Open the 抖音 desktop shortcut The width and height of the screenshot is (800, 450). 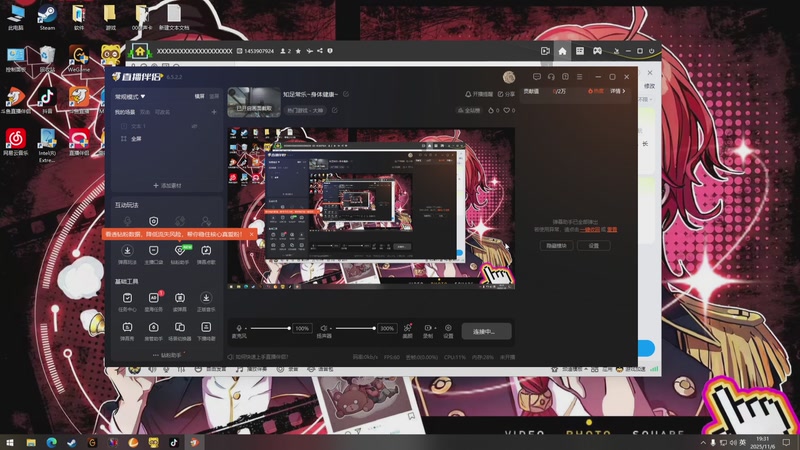47,99
